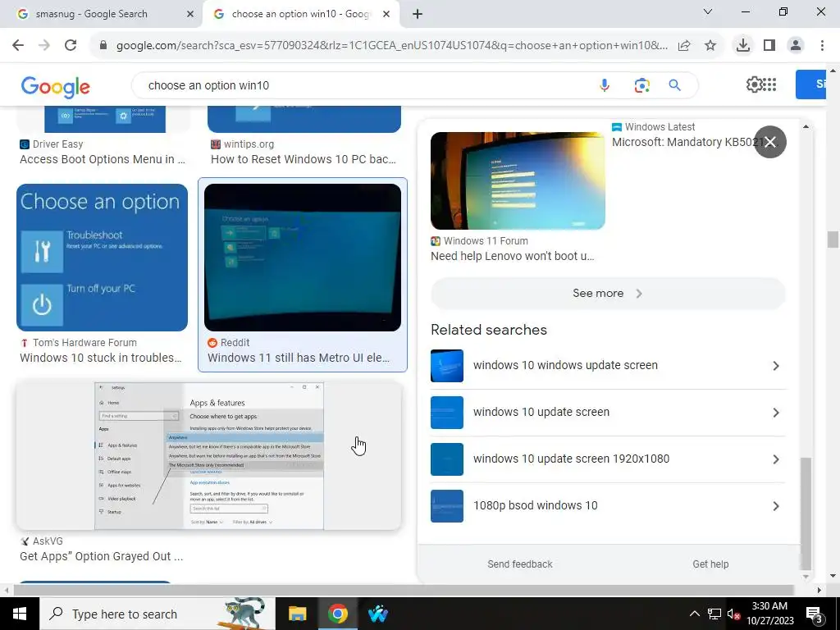Bookmark this page with the star icon
The width and height of the screenshot is (840, 630).
coord(710,46)
